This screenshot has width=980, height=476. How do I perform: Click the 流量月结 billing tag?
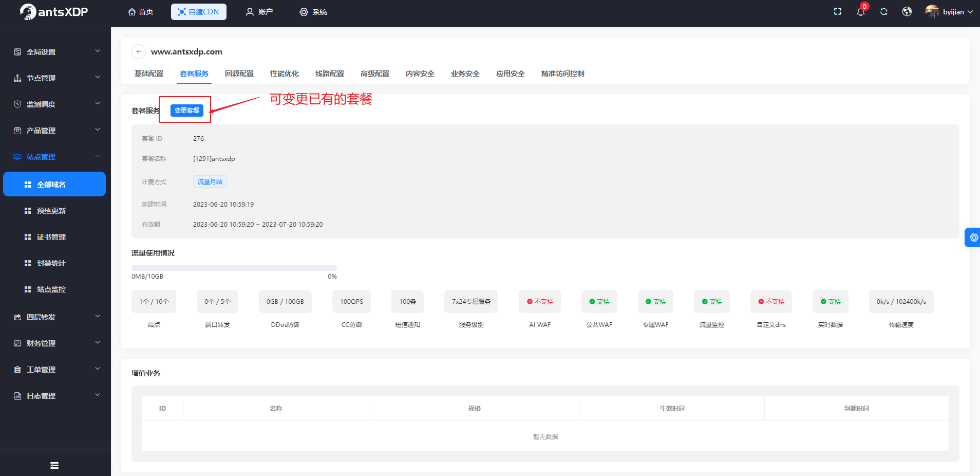pos(210,181)
